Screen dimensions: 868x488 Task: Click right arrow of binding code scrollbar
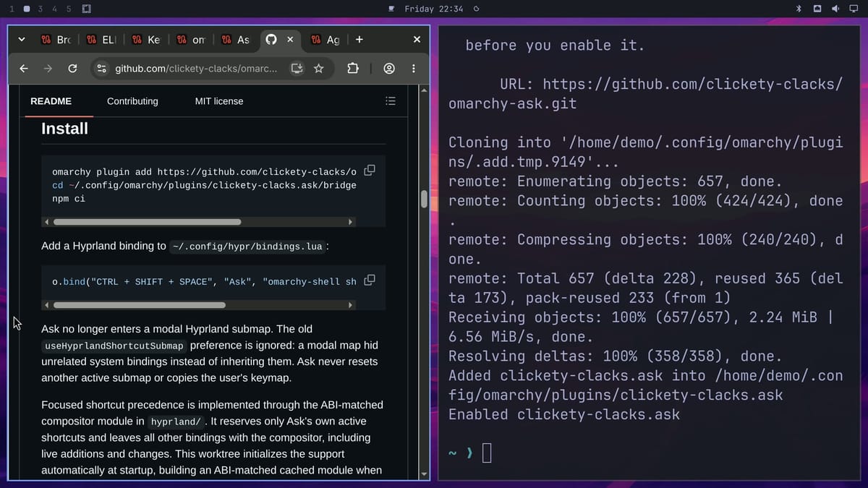point(351,305)
